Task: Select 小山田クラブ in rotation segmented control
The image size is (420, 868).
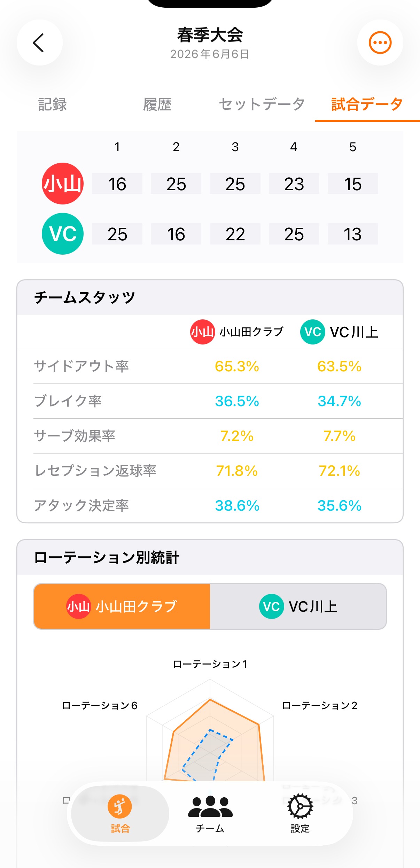Action: (122, 606)
